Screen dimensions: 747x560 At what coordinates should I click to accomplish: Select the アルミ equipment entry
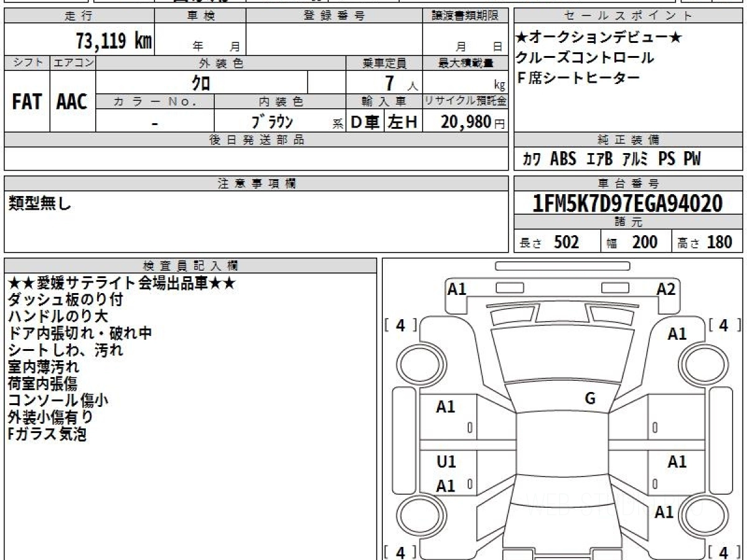coord(636,159)
